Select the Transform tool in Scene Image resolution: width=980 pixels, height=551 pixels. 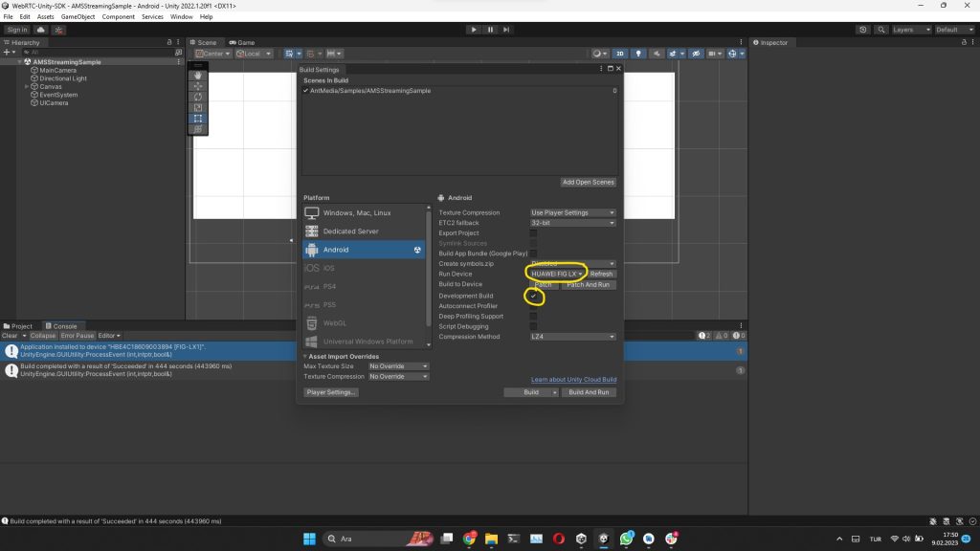coord(198,129)
